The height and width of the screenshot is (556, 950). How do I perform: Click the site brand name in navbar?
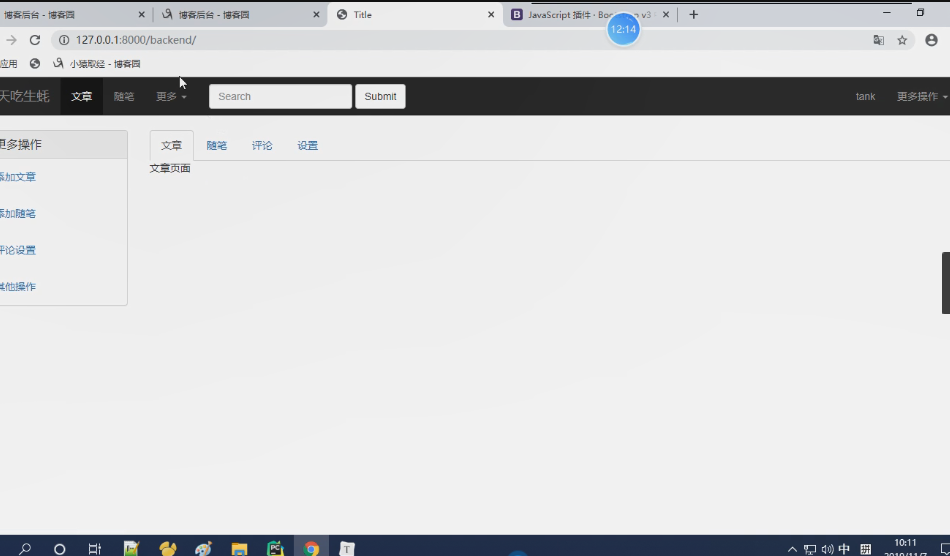point(24,96)
